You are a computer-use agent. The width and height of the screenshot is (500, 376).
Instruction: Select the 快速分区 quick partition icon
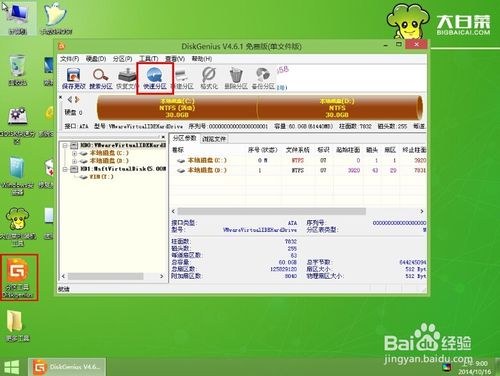pyautogui.click(x=155, y=79)
